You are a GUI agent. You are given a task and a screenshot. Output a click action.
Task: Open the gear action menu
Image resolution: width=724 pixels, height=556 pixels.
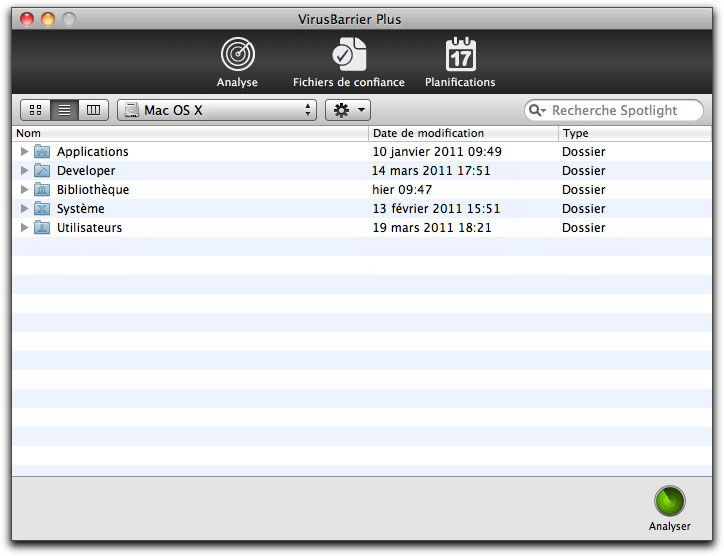(x=348, y=110)
